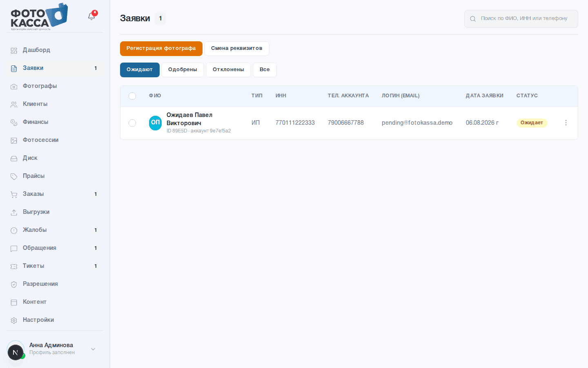Click the Финансы coins icon

pos(14,122)
